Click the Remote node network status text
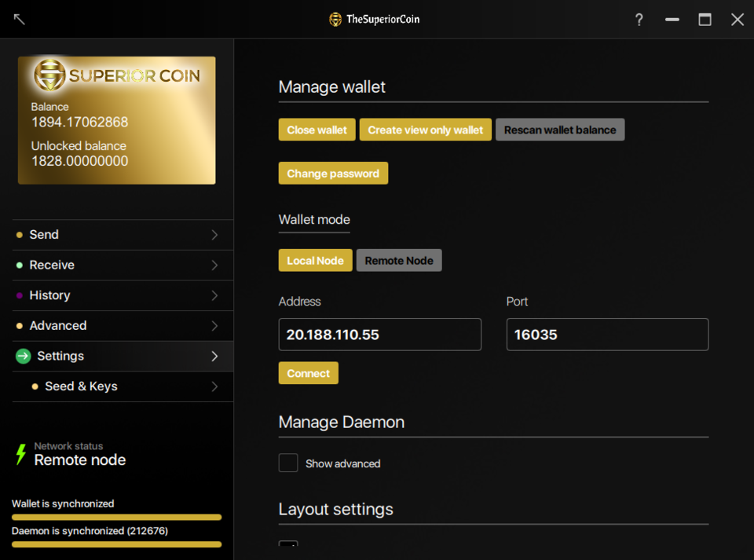The height and width of the screenshot is (560, 754). click(x=80, y=460)
